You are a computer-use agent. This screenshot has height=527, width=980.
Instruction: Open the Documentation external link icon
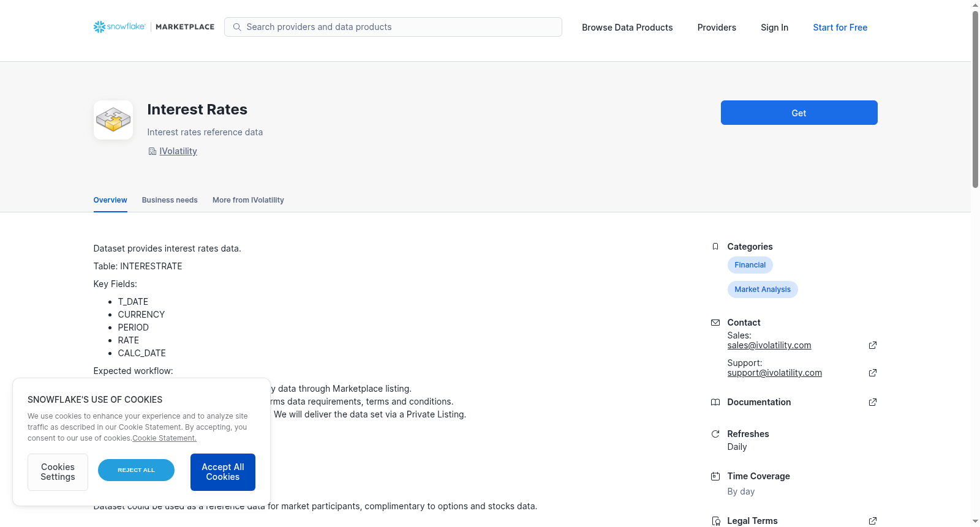873,402
